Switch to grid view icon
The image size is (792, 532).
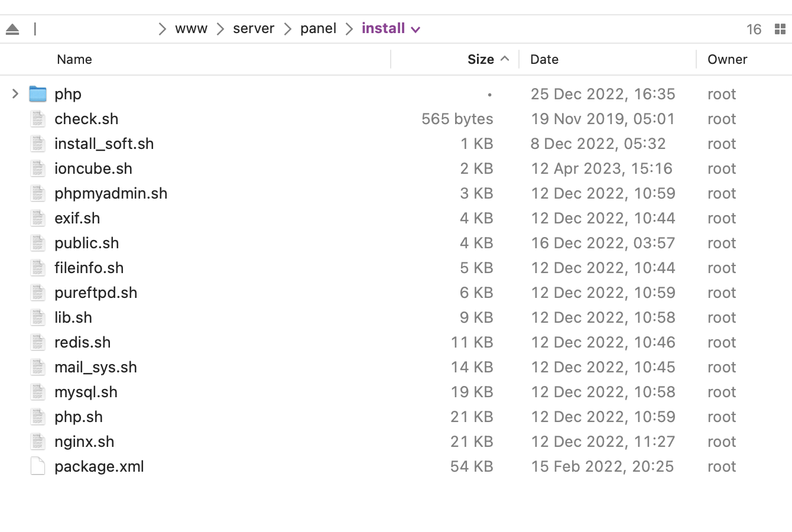pos(780,29)
